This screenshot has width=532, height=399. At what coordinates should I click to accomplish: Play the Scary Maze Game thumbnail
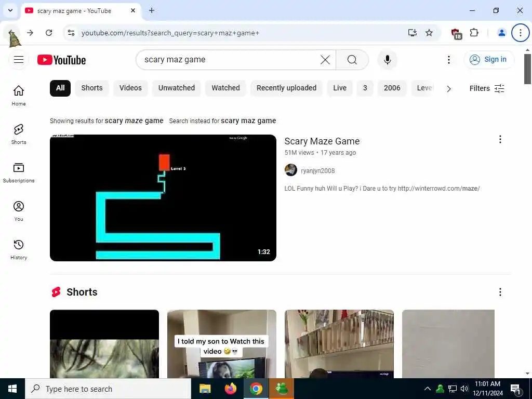pyautogui.click(x=163, y=198)
